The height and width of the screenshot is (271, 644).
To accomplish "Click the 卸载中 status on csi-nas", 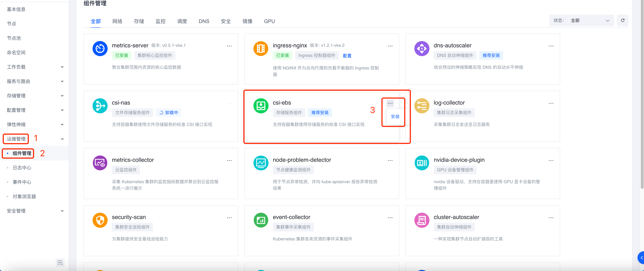I will [169, 113].
